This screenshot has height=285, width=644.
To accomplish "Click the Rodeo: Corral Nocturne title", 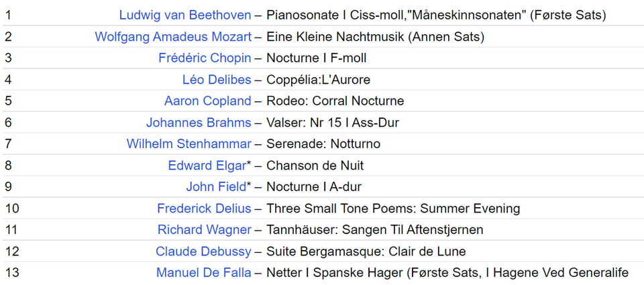I will pyautogui.click(x=335, y=101).
